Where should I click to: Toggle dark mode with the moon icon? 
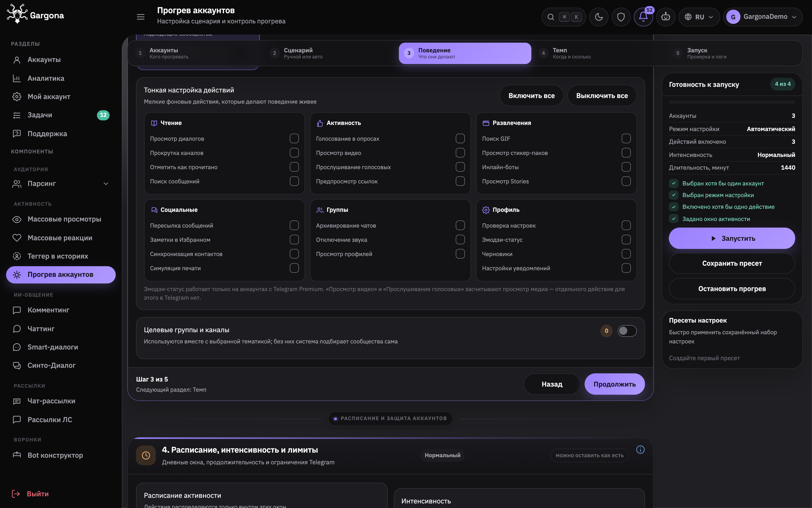[x=599, y=17]
